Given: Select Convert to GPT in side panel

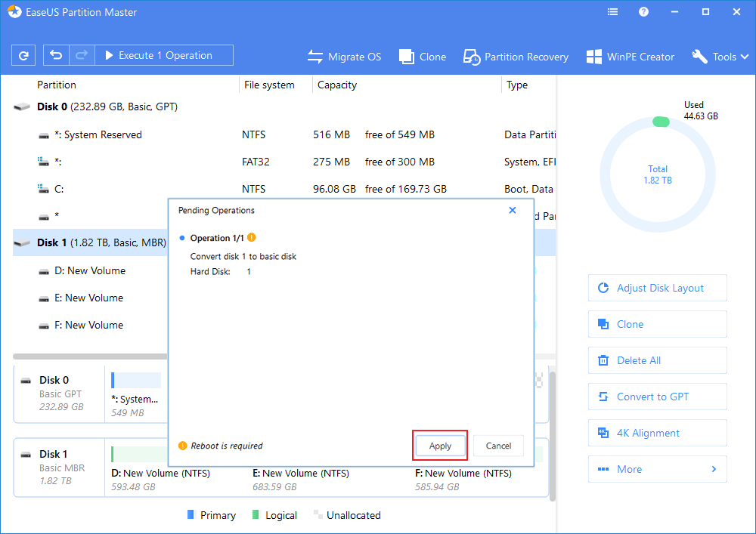Looking at the screenshot, I should click(657, 397).
